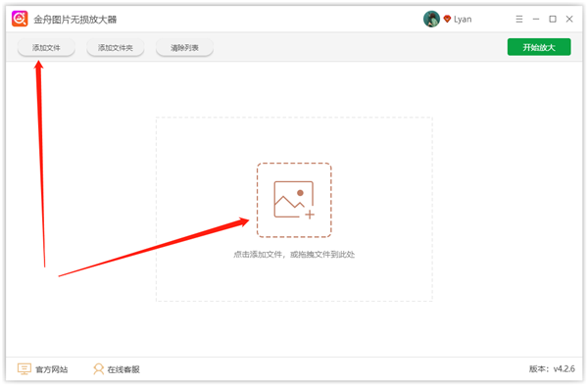Click the Lyan user avatar

[x=431, y=20]
